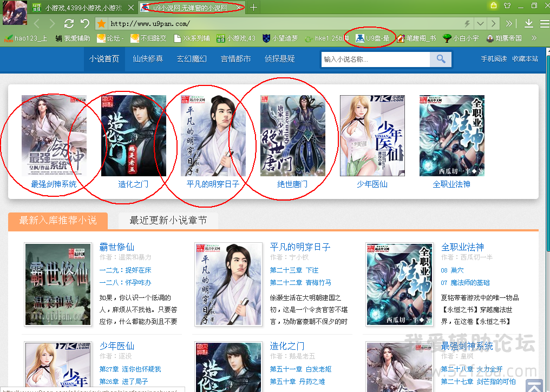550x392 pixels.
Task: Click the magnifier search button
Action: (x=441, y=59)
